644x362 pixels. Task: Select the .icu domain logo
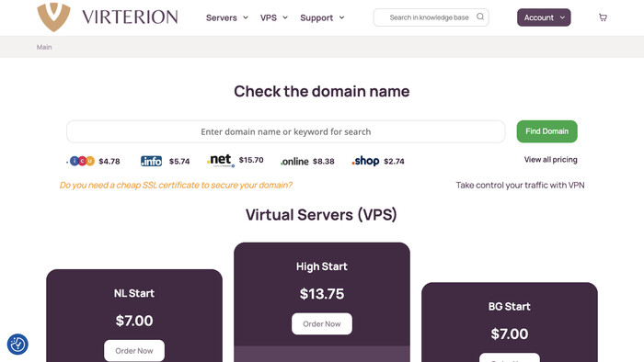click(81, 161)
